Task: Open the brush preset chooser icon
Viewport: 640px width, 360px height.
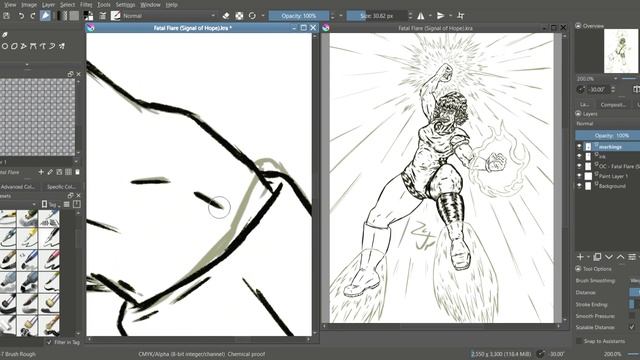Action: 116,16
